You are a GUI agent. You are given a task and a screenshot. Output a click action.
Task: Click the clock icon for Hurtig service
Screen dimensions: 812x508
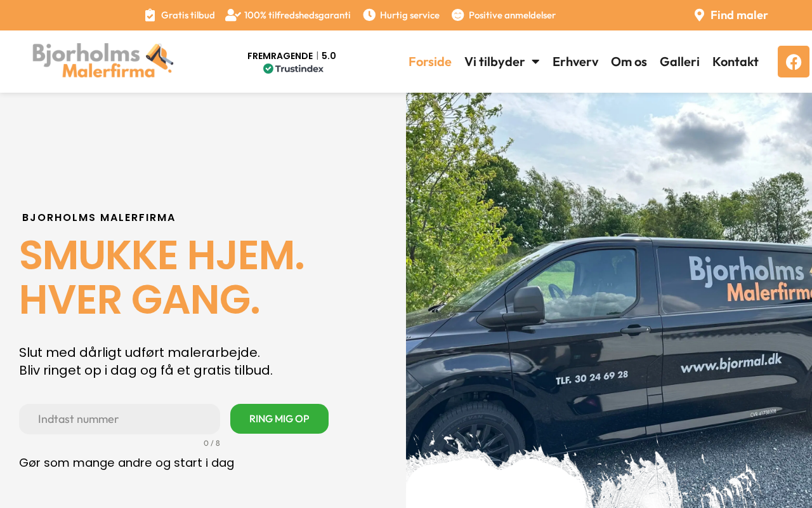[x=369, y=15]
